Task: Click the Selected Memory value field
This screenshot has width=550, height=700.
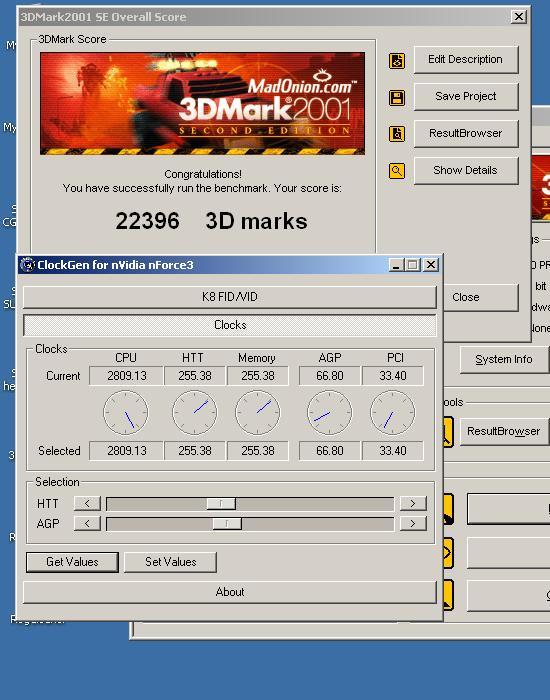Action: pos(258,451)
